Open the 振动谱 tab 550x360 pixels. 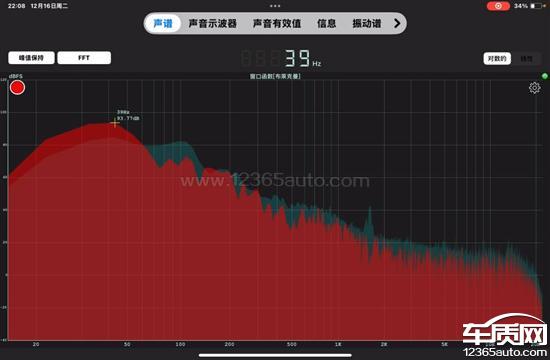pos(367,24)
